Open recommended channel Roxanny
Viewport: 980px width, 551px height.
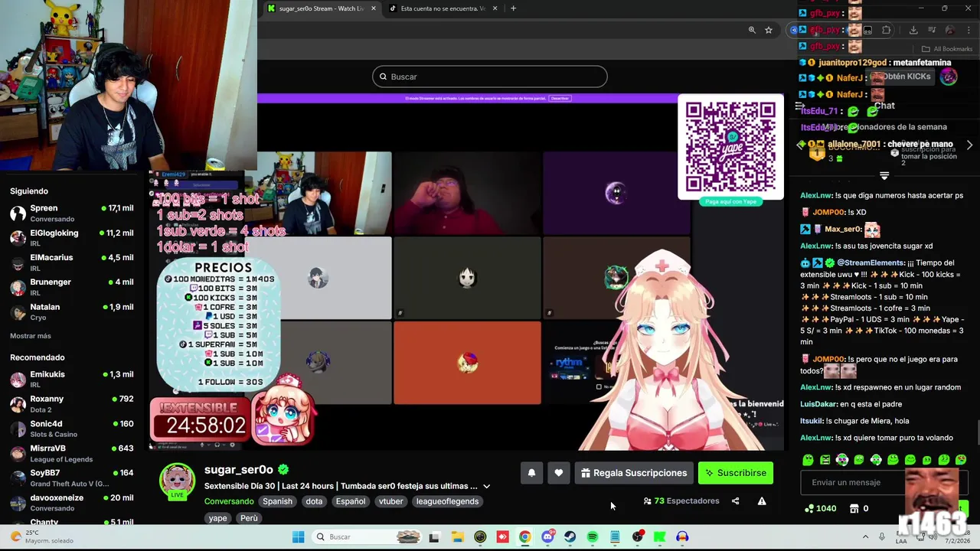[71, 403]
